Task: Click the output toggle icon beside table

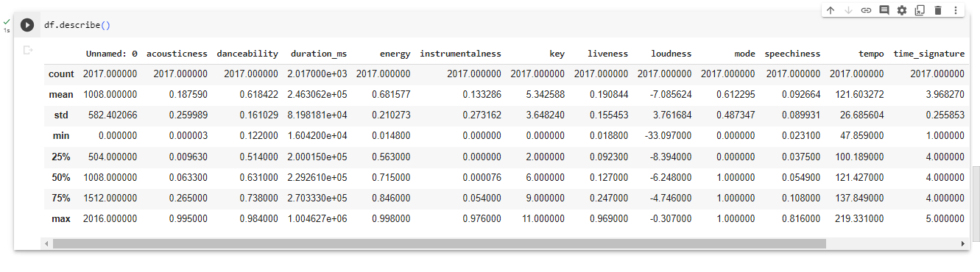Action: [x=28, y=50]
